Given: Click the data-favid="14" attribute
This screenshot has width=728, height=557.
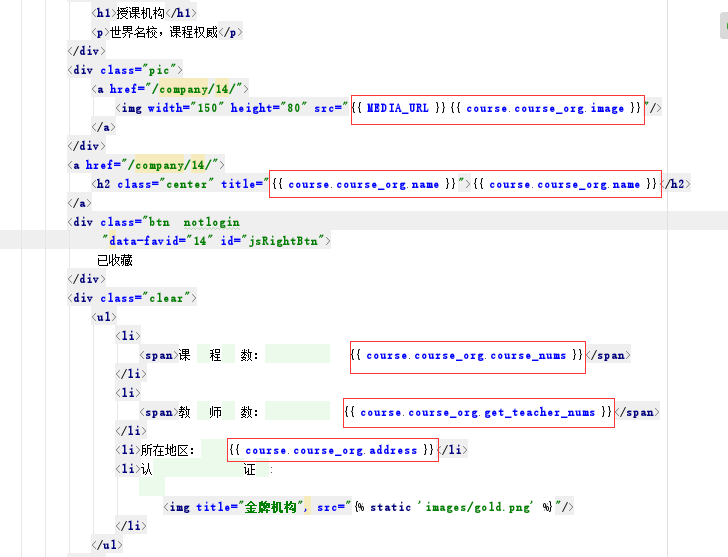Looking at the screenshot, I should (161, 241).
